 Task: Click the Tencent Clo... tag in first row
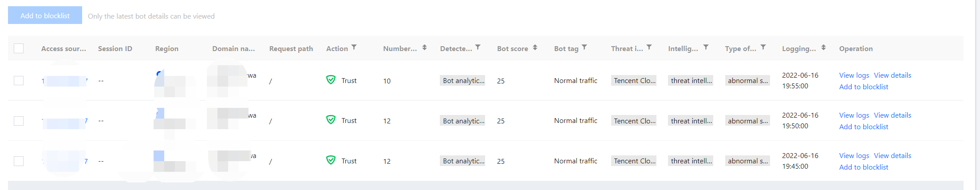[634, 80]
